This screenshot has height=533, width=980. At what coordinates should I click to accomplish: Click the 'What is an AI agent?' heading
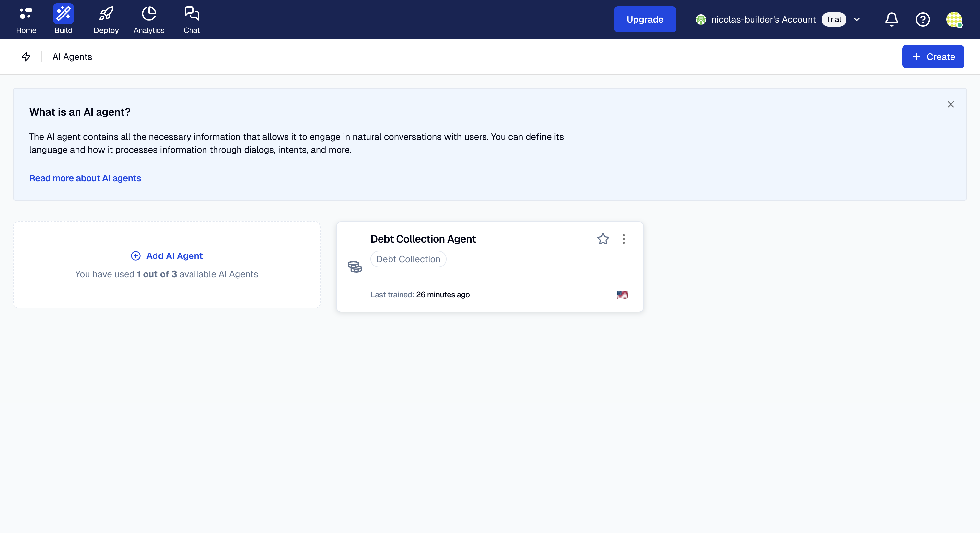tap(80, 112)
